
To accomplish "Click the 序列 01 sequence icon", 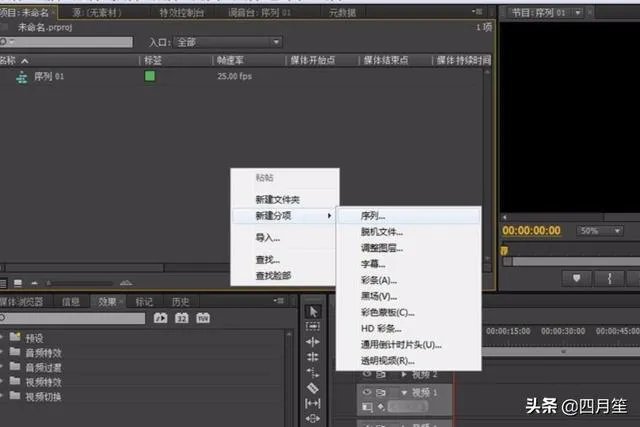I will (x=22, y=77).
